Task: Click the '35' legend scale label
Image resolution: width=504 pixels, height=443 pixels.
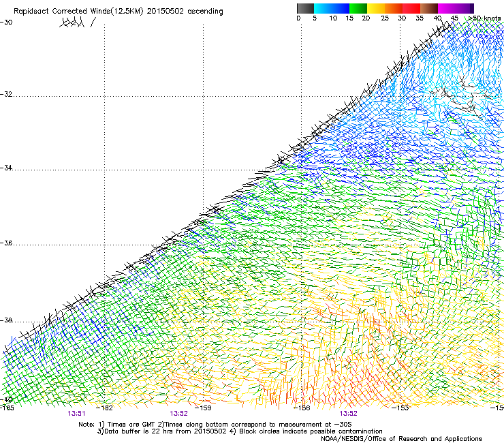Action: (420, 18)
